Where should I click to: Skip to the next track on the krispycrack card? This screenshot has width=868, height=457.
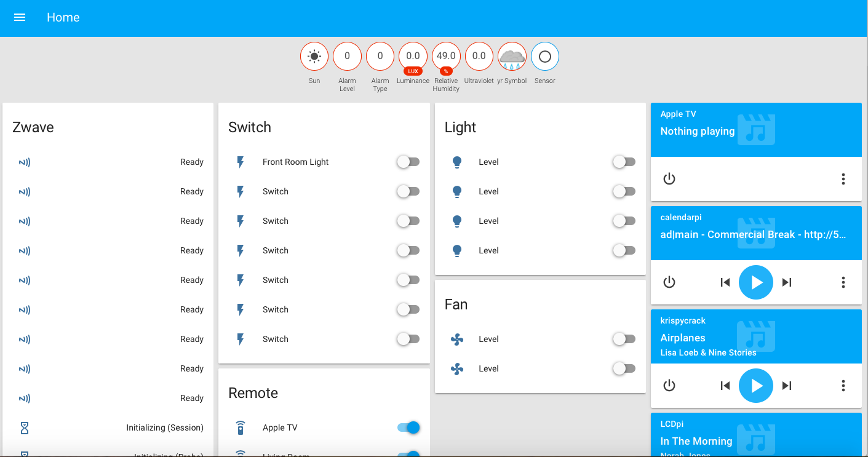tap(786, 386)
